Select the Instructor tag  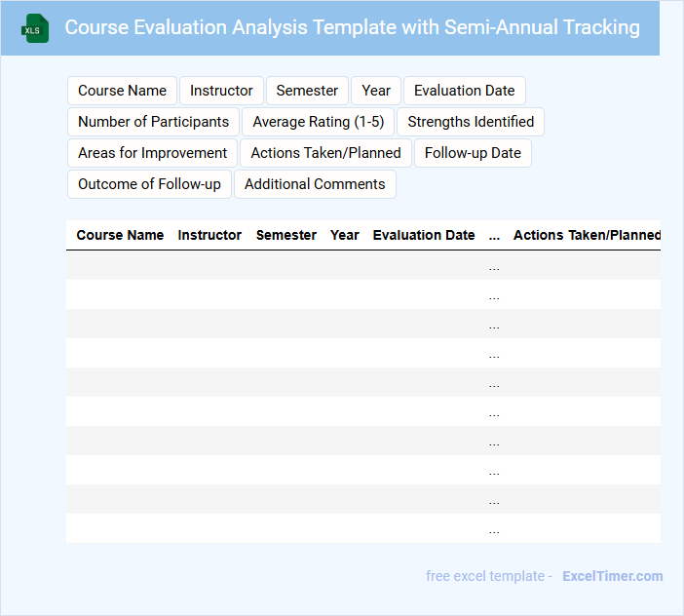click(221, 91)
